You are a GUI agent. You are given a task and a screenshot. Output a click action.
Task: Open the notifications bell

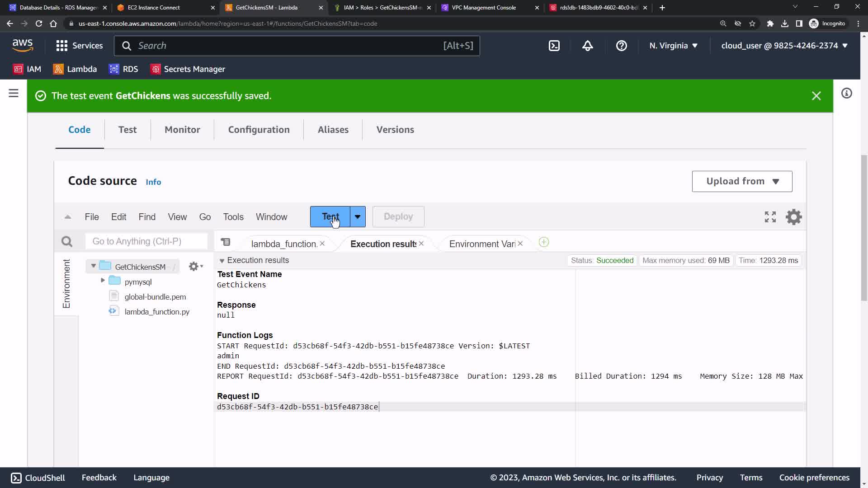pos(587,46)
